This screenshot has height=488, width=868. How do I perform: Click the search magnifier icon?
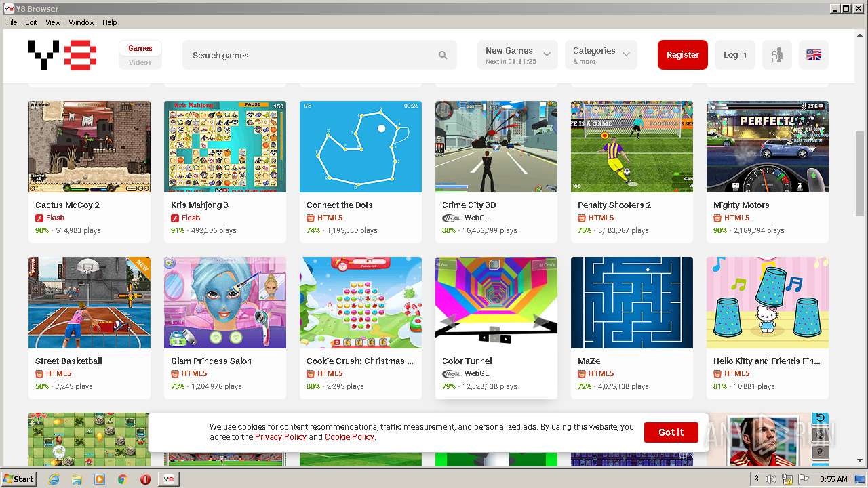pos(443,56)
